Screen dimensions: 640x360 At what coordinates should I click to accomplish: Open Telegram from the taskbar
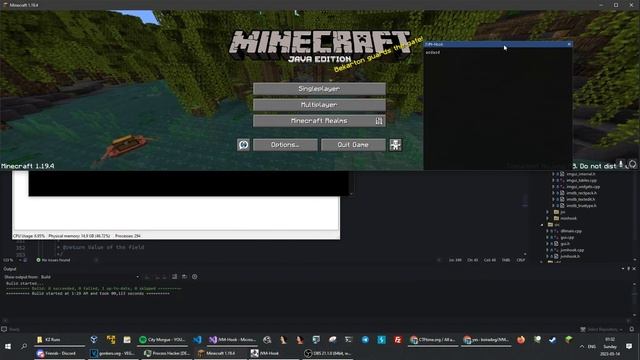365,340
